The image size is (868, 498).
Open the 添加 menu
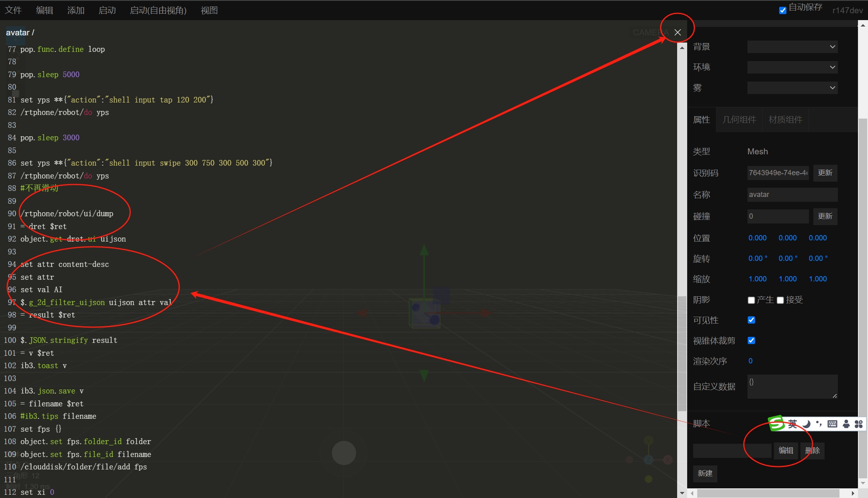76,10
